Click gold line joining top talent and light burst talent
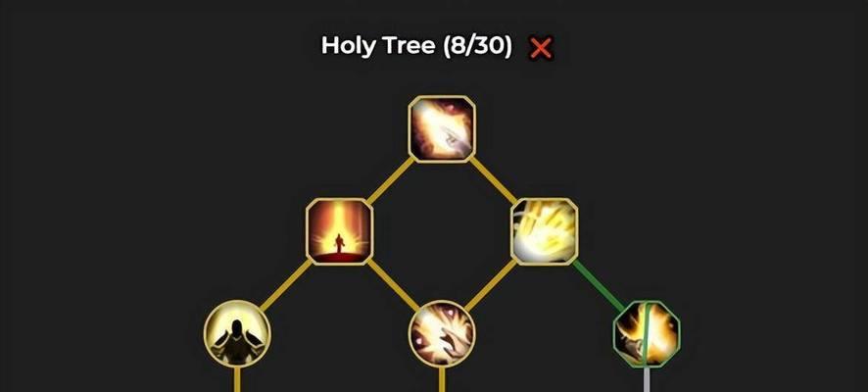Viewport: 868px width, 392px height. 493,180
